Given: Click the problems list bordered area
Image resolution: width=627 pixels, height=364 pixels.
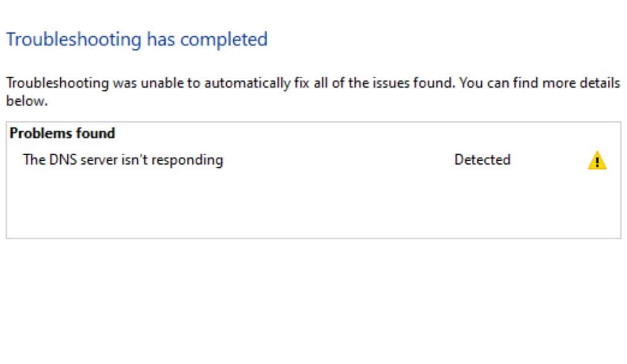Looking at the screenshot, I should coord(313,202).
